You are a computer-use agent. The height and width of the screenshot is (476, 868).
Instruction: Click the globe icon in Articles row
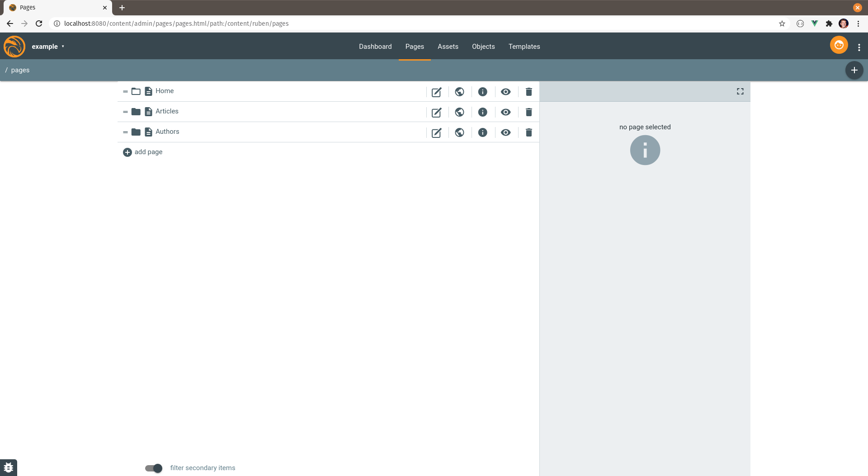(x=459, y=112)
